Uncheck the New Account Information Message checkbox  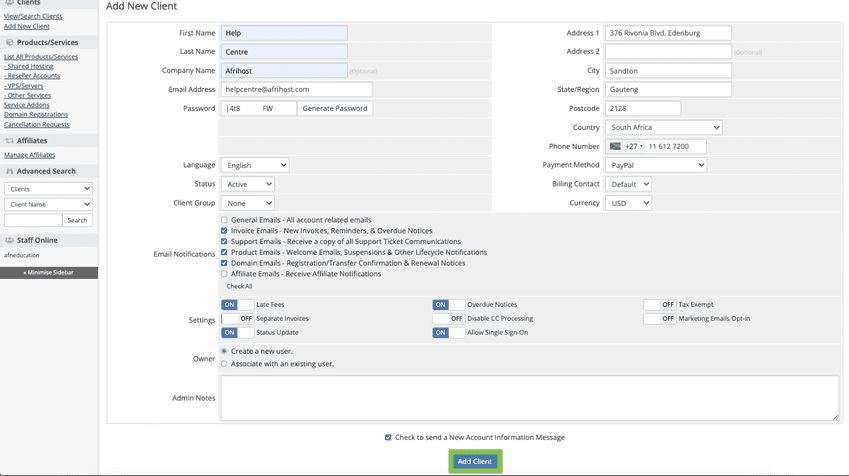tap(388, 437)
